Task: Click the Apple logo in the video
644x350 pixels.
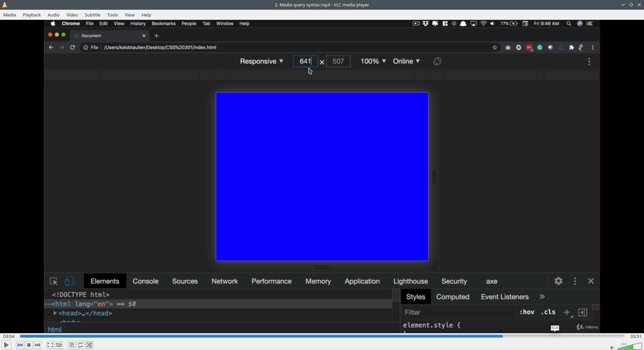Action: [53, 24]
